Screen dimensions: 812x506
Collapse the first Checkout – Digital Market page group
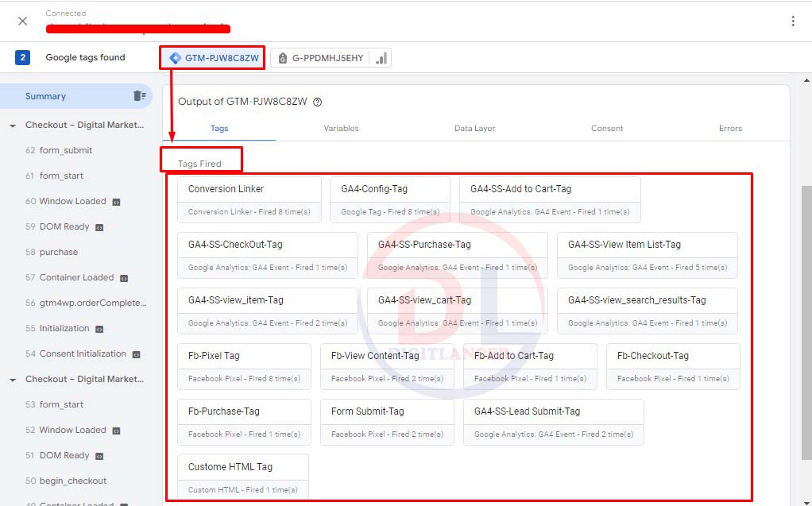pyautogui.click(x=13, y=126)
